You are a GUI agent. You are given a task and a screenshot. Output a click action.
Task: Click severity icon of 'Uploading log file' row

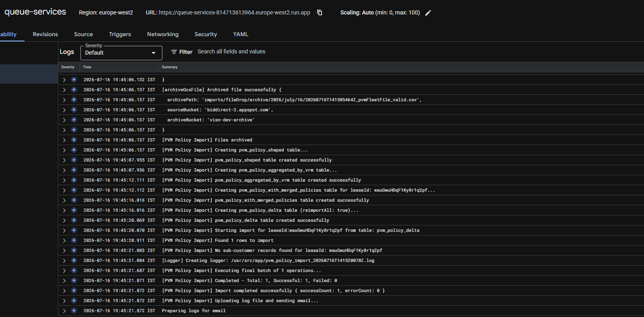74,301
